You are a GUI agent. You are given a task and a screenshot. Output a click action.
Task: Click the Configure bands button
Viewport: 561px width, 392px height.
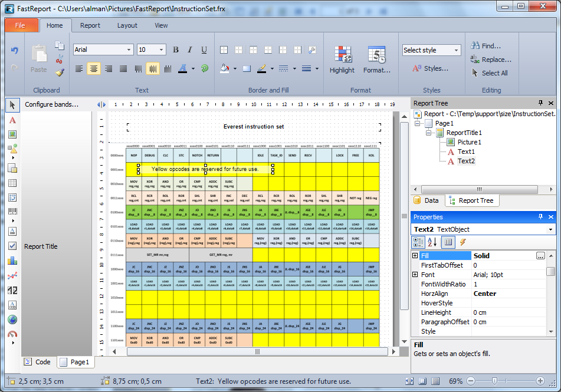pos(51,104)
